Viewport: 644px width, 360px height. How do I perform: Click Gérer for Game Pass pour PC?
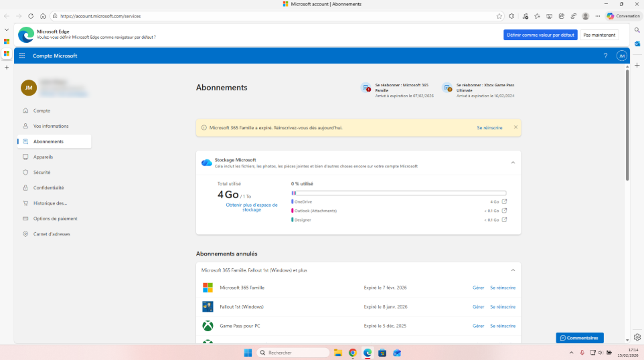(x=478, y=326)
